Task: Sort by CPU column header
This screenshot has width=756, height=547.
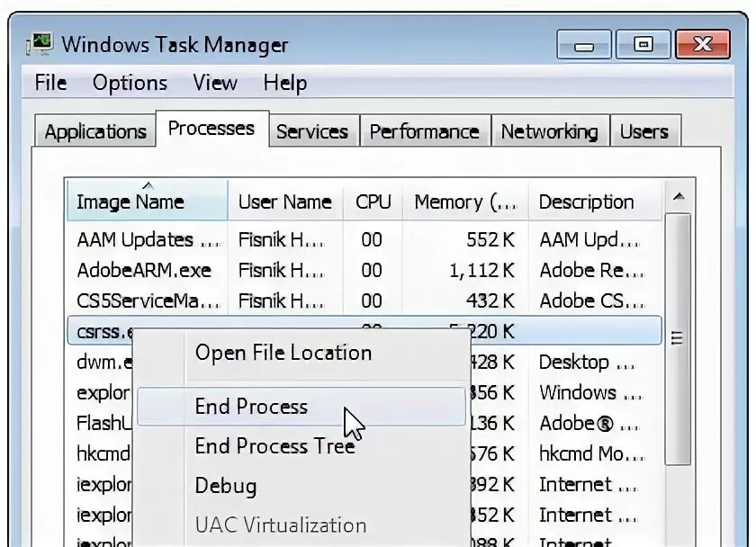Action: pyautogui.click(x=373, y=202)
